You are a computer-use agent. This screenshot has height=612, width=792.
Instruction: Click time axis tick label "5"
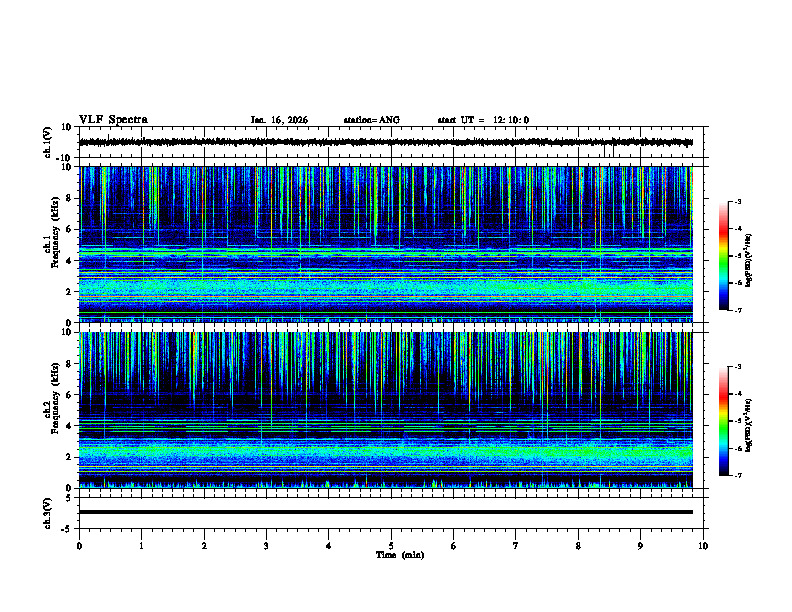(391, 546)
